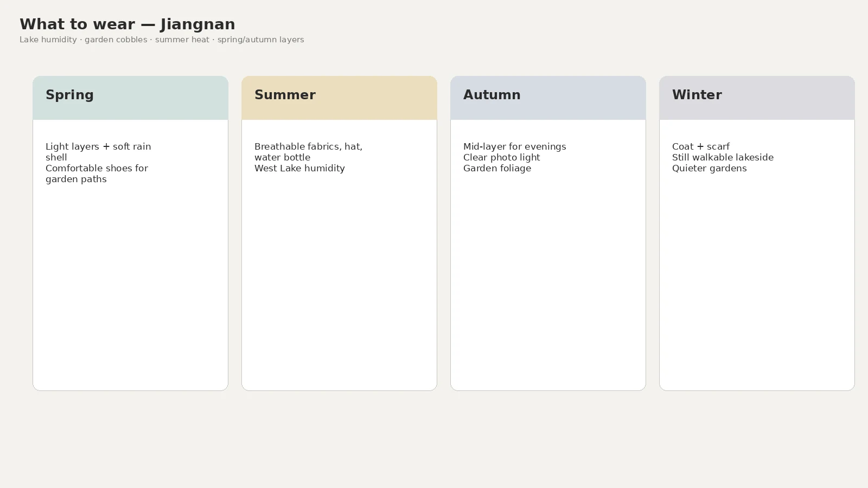Click the 'Clear photo light' line
Screen dimensions: 868x488
tap(501, 157)
